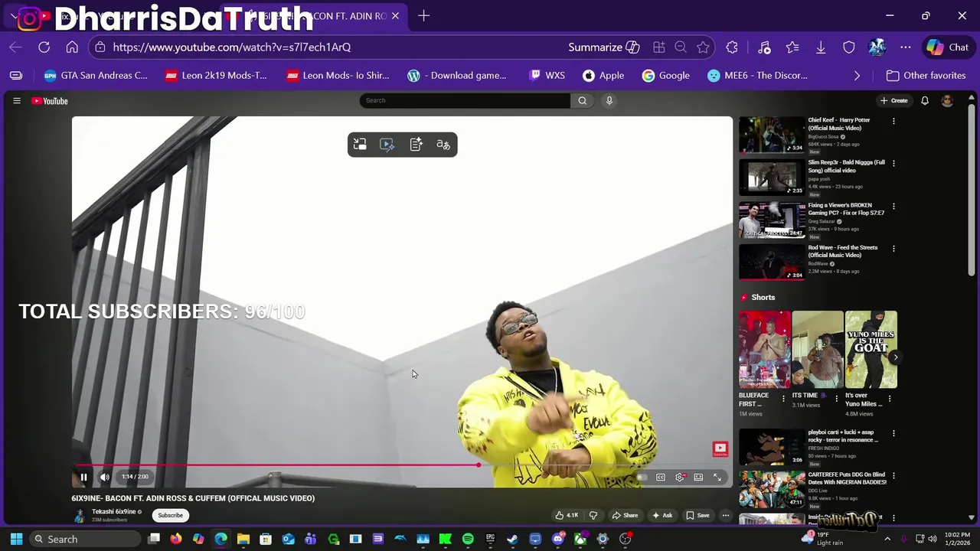The width and height of the screenshot is (980, 551).
Task: Open the GTA San Andreas bookmark
Action: tap(96, 76)
